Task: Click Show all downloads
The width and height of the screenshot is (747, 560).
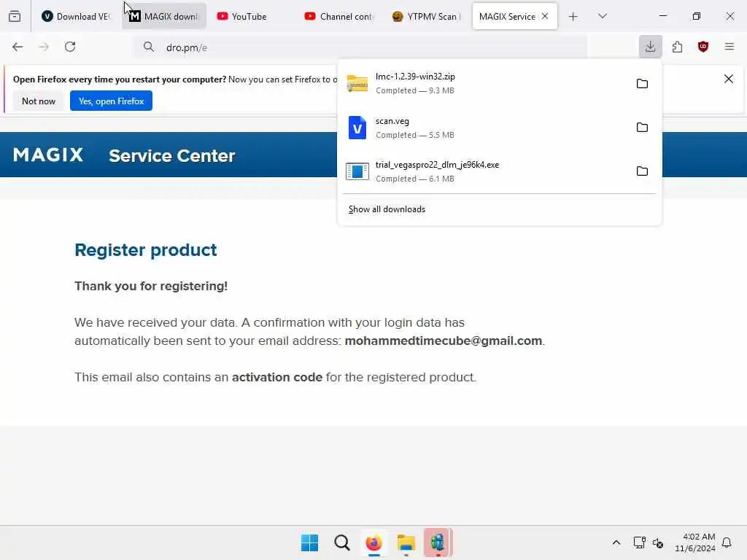Action: pos(387,209)
